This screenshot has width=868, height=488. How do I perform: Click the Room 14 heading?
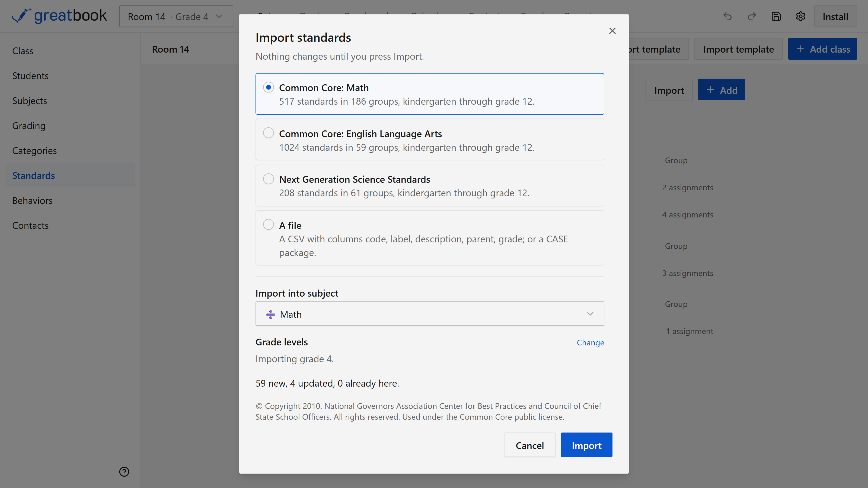point(171,49)
